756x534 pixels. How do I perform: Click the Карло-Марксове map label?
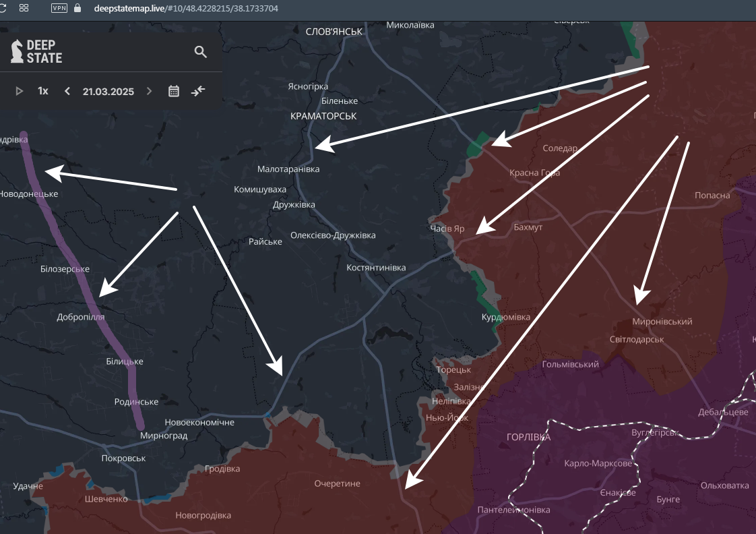tap(598, 464)
